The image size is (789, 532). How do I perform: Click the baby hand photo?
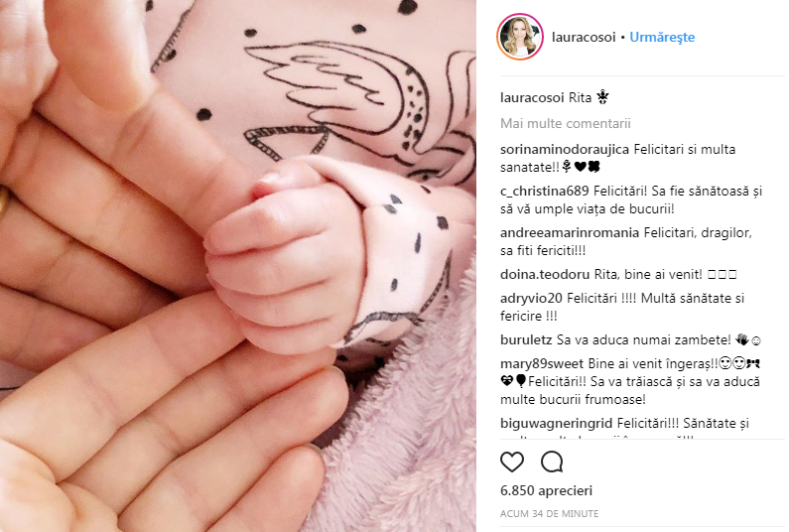pyautogui.click(x=238, y=266)
